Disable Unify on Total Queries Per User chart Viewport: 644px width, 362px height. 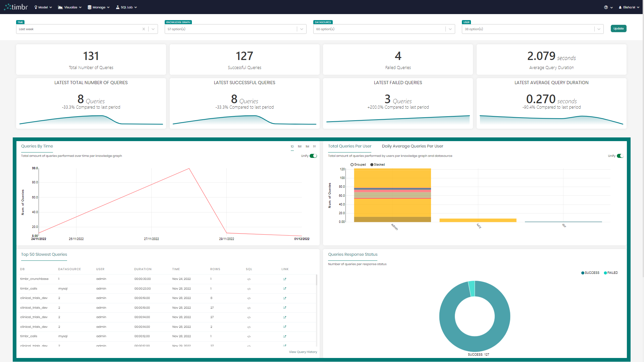(x=620, y=156)
